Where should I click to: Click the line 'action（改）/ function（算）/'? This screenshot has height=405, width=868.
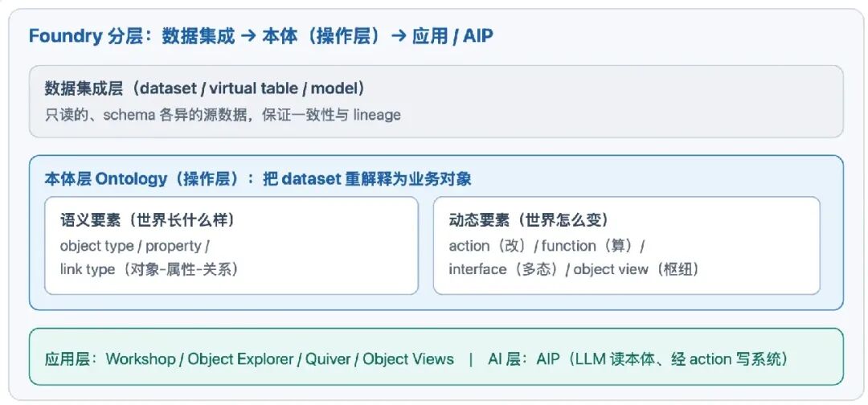click(x=547, y=246)
